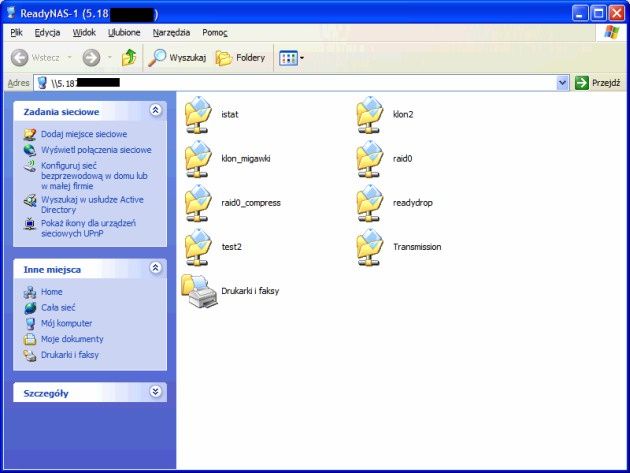Open the Drukarki i faksy printer icon
Viewport: 630px width, 473px height.
click(x=199, y=291)
